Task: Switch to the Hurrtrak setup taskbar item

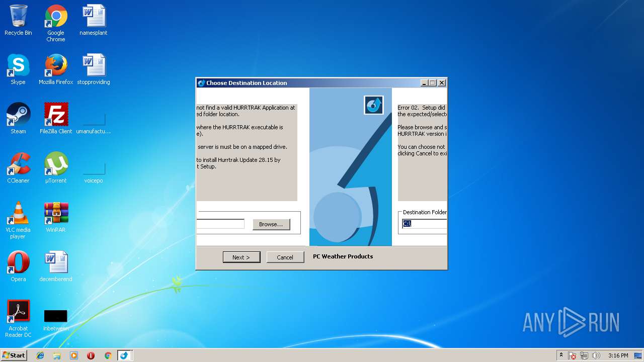Action: pyautogui.click(x=124, y=355)
